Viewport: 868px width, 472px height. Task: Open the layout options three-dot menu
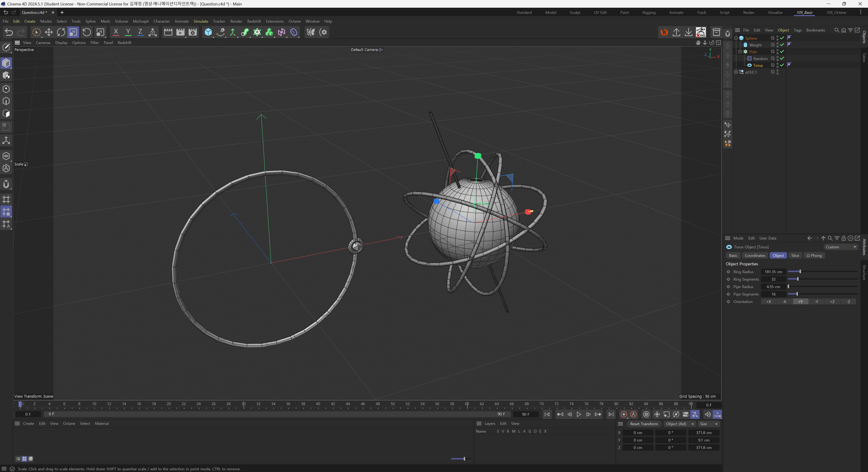click(860, 12)
